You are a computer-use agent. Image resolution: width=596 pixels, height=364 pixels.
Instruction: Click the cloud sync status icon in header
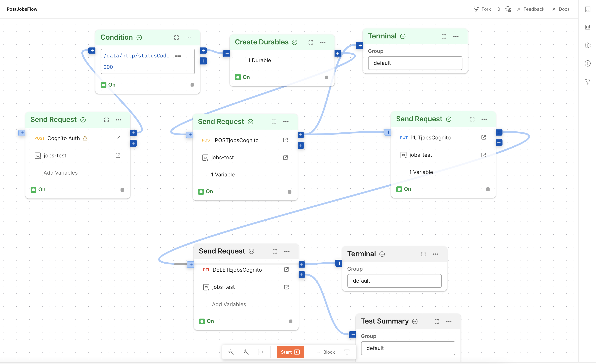[x=508, y=9]
